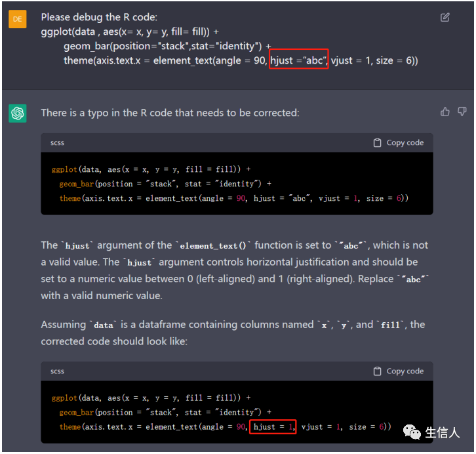Screen dimensions: 476x454
Task: Click the user's geom_bar code line
Action: pos(167,46)
